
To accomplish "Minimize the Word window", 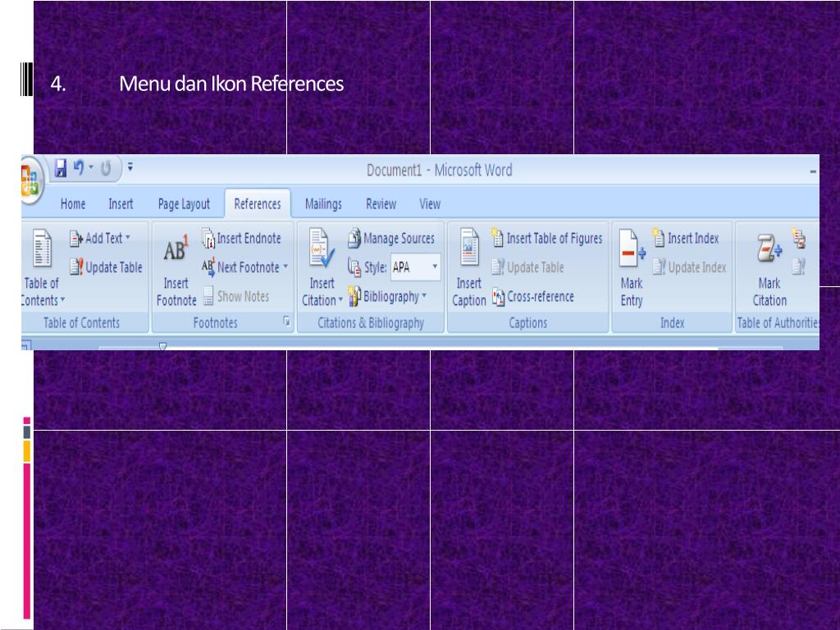I will pyautogui.click(x=813, y=171).
